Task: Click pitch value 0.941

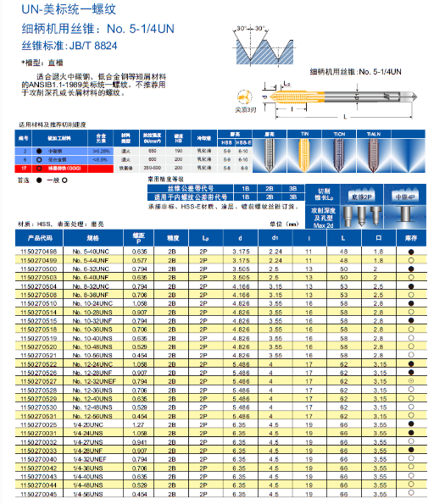Action: tap(140, 442)
